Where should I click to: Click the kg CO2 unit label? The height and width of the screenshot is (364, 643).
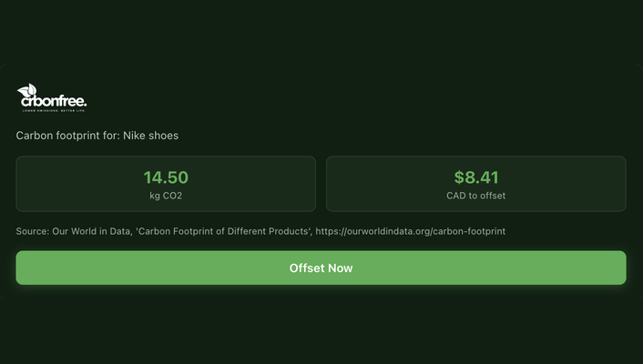[x=166, y=196]
